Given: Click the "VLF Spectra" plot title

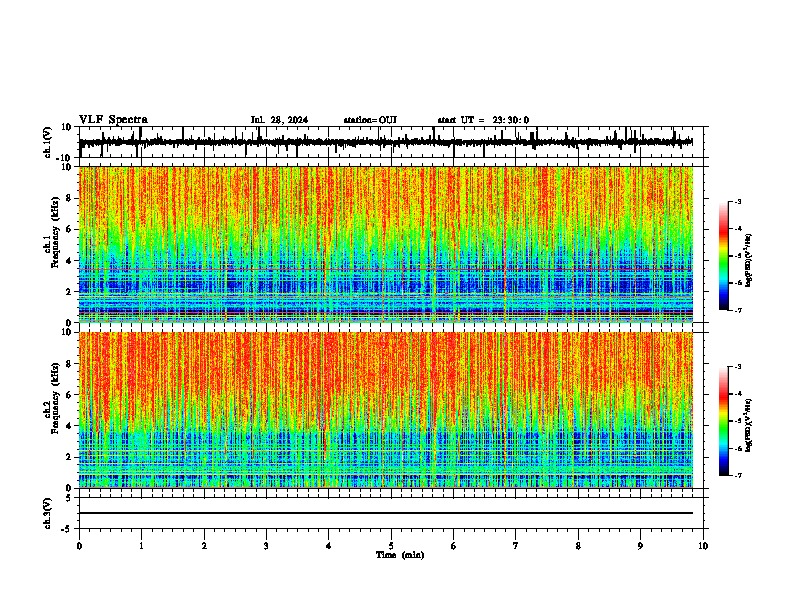Looking at the screenshot, I should pos(113,120).
